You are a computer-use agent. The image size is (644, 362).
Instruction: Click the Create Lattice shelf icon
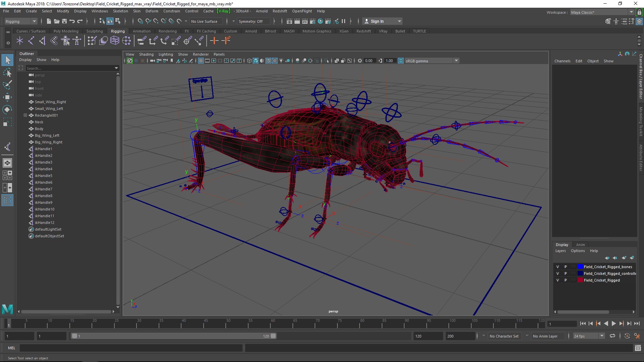coord(115,41)
